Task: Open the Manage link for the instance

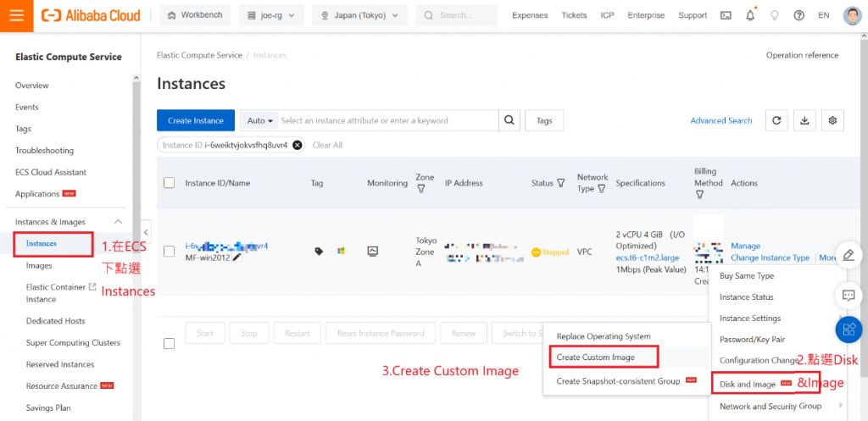Action: click(746, 246)
